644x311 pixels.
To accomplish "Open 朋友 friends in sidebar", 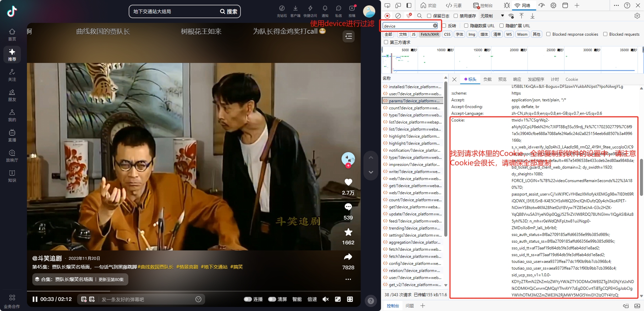I will pos(12,95).
